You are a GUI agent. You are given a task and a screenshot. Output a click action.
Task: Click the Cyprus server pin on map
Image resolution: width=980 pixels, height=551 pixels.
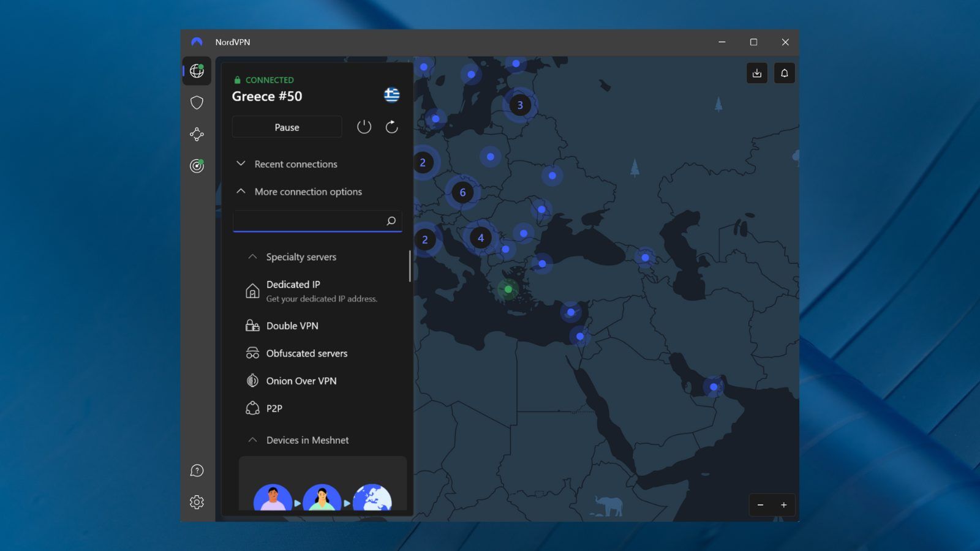tap(571, 312)
